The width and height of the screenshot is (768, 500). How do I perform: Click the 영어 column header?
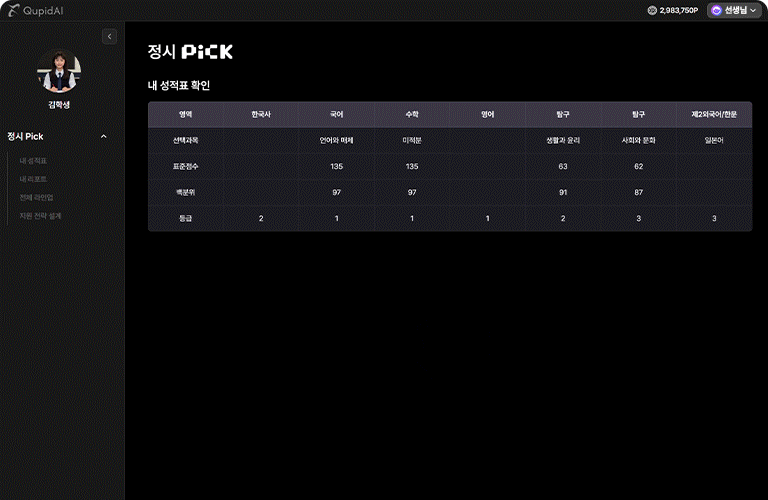pos(487,115)
